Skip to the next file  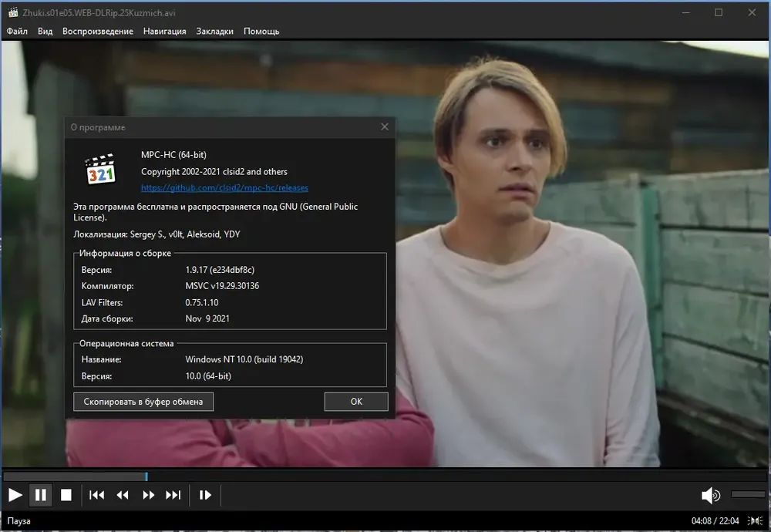[173, 495]
